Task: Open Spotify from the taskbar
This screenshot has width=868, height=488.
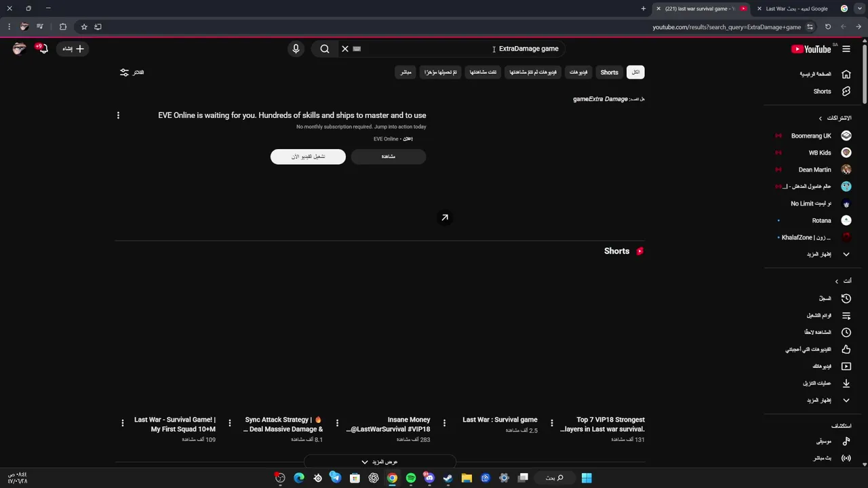Action: click(x=411, y=478)
